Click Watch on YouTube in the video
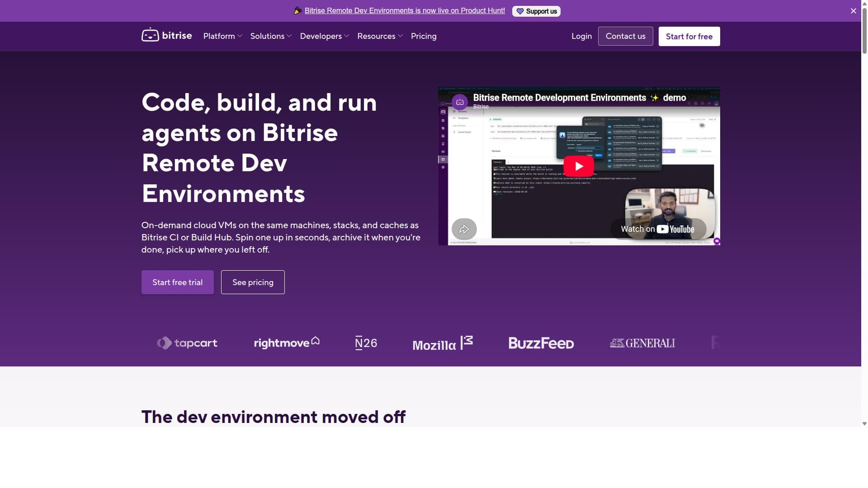This screenshot has width=868, height=488. point(658,229)
